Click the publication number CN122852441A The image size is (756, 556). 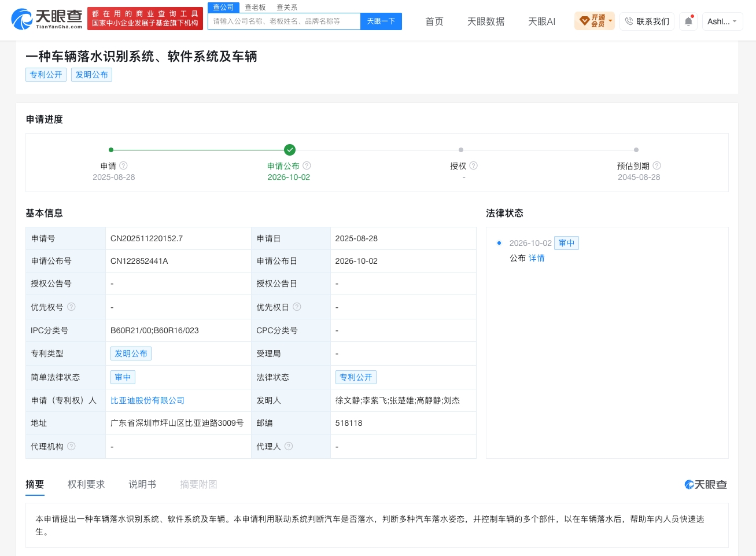click(139, 261)
